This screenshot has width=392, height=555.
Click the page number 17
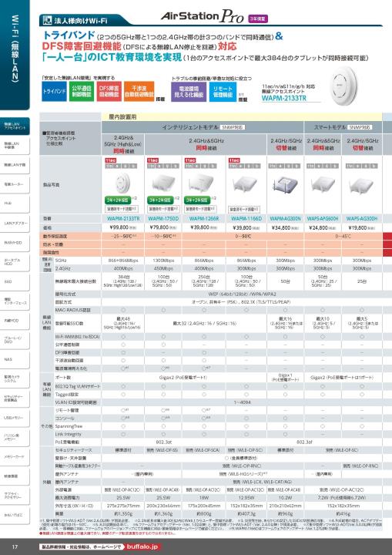15,547
